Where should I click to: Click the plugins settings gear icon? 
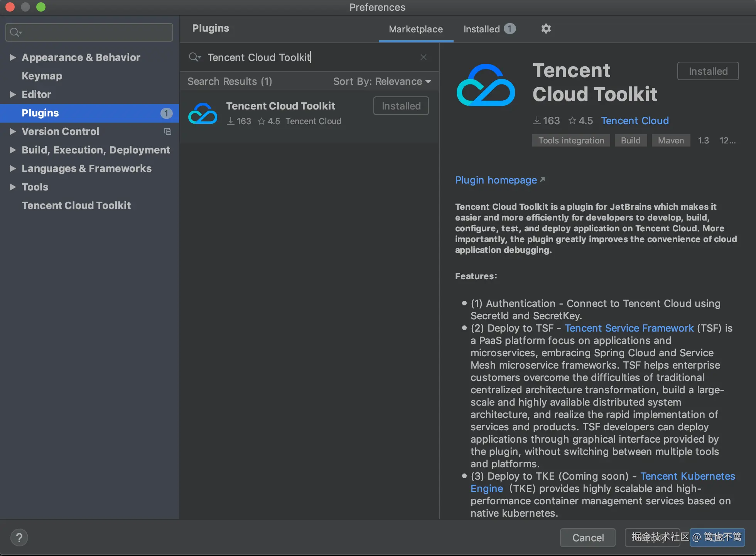point(546,29)
